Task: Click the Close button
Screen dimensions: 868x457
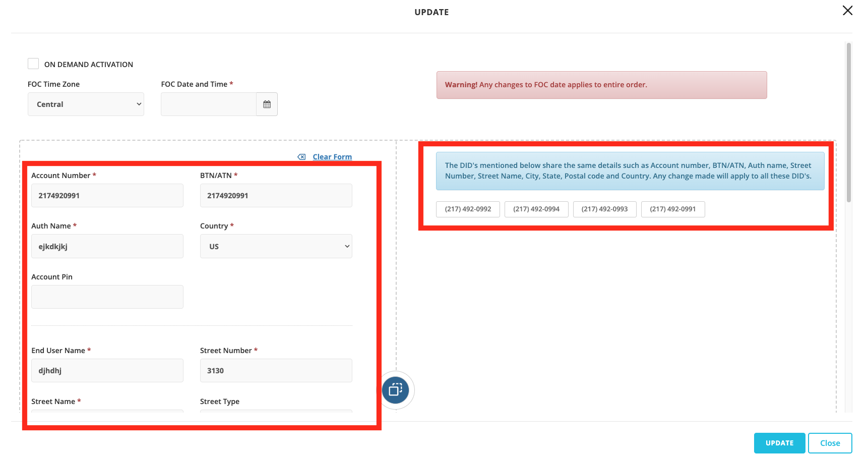Action: pyautogui.click(x=830, y=443)
